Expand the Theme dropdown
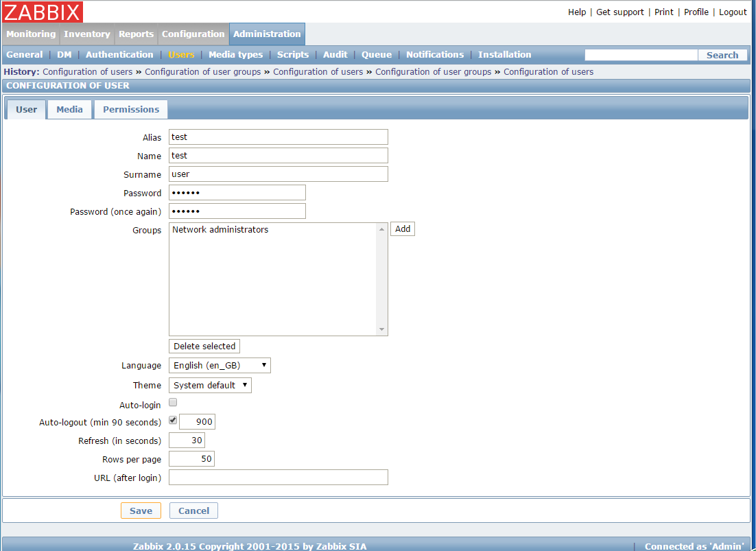Image resolution: width=756 pixels, height=551 pixels. (x=210, y=386)
